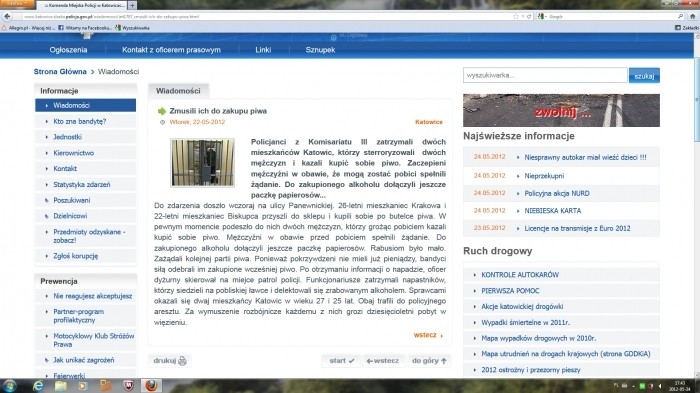Open the NIEBIESKA KARTA news link
Screen dimensions: 700x393
(553, 211)
